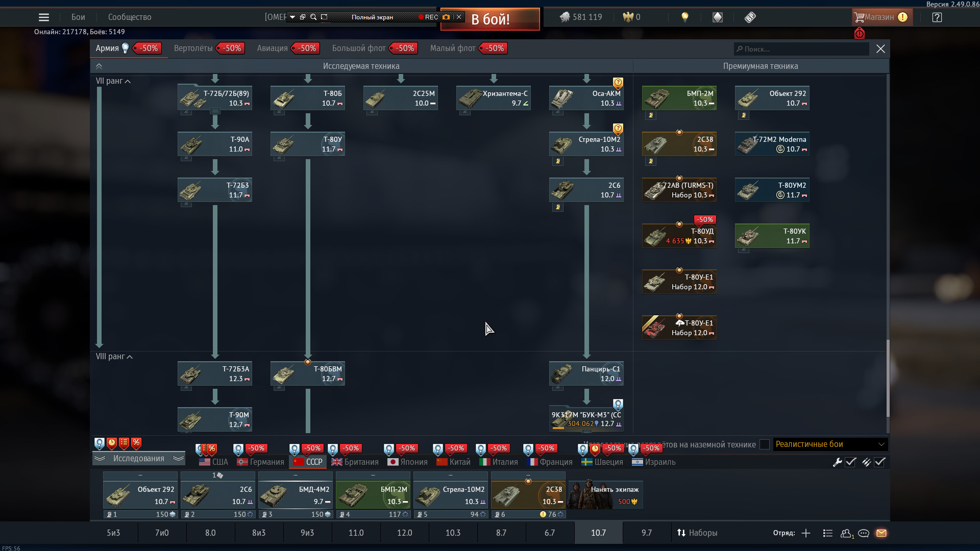980x551 pixels.
Task: Open the squad list icon
Action: point(828,533)
